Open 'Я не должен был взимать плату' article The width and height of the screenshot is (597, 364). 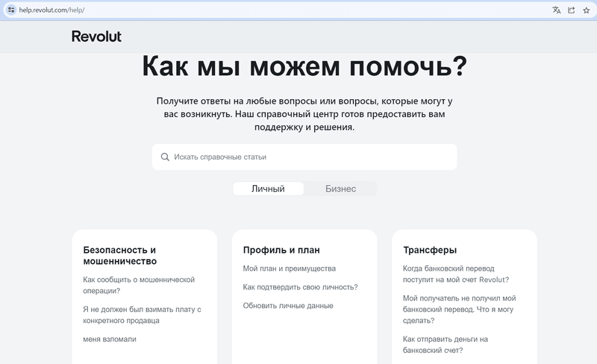142,315
